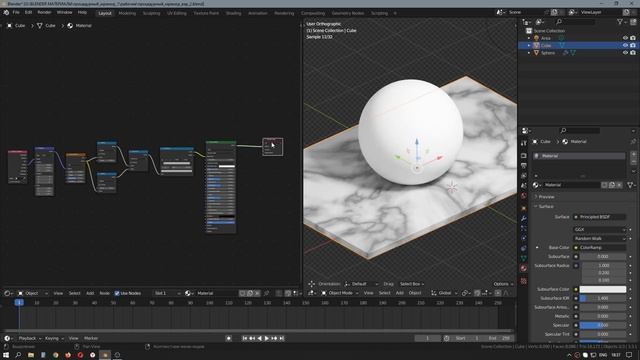640x360 pixels.
Task: Click the node editor type icon
Action: pos(8,293)
